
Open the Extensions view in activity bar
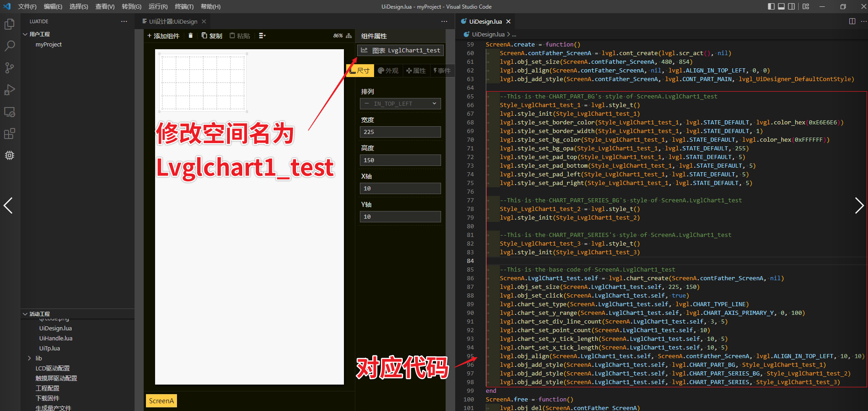10,134
